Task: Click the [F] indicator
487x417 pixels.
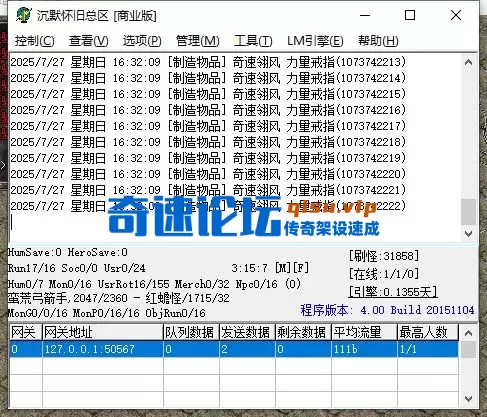Action: click(x=301, y=268)
